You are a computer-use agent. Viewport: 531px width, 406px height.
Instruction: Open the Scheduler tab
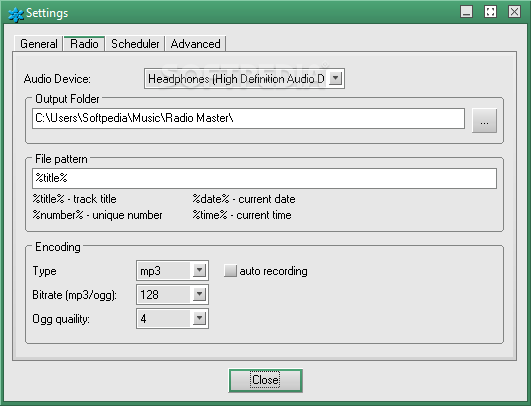135,44
